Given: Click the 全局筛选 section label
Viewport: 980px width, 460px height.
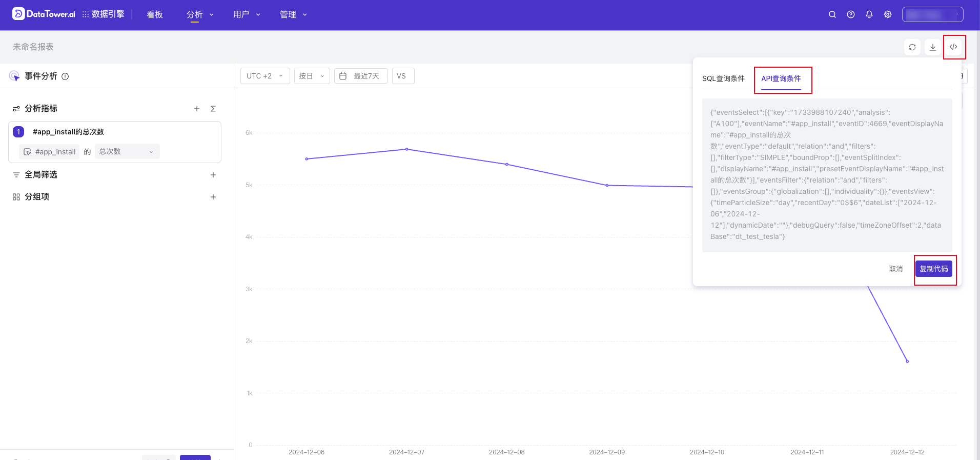Looking at the screenshot, I should [41, 175].
